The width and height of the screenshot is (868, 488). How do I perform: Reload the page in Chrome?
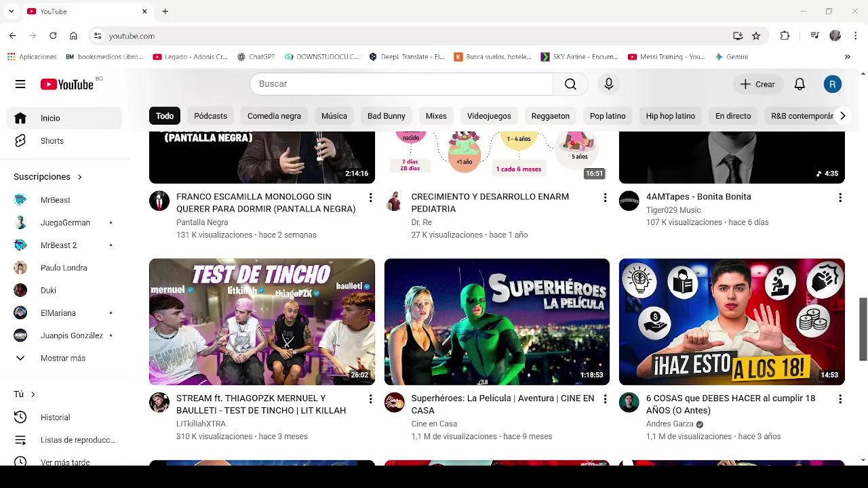(x=53, y=36)
